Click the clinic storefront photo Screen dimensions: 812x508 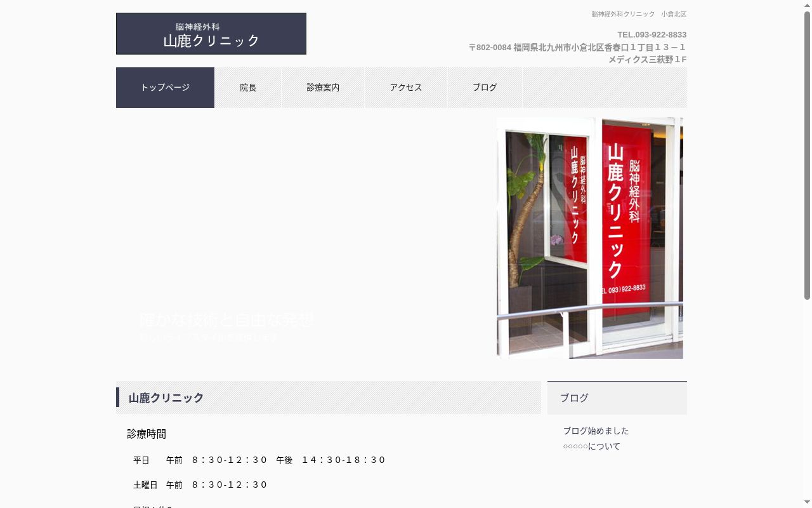[590, 238]
